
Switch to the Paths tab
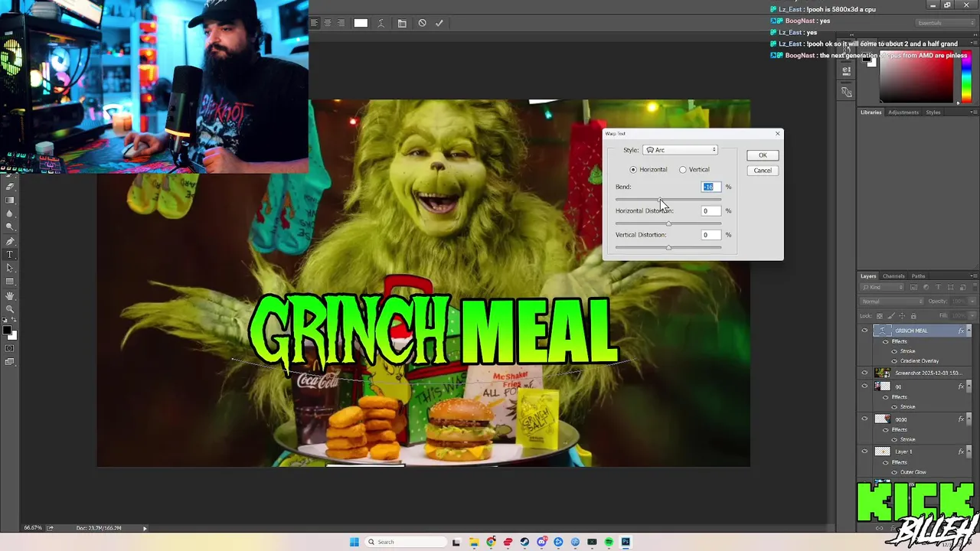918,276
